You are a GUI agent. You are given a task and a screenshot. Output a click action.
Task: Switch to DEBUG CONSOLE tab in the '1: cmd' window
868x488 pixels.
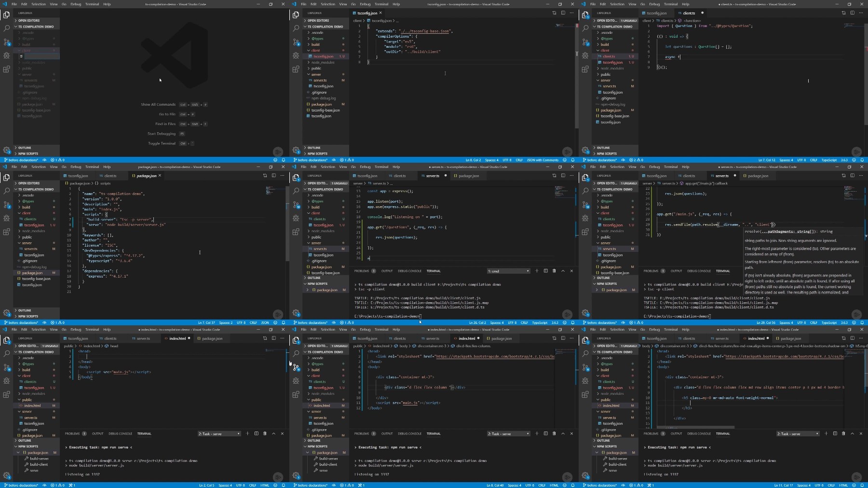pyautogui.click(x=409, y=271)
